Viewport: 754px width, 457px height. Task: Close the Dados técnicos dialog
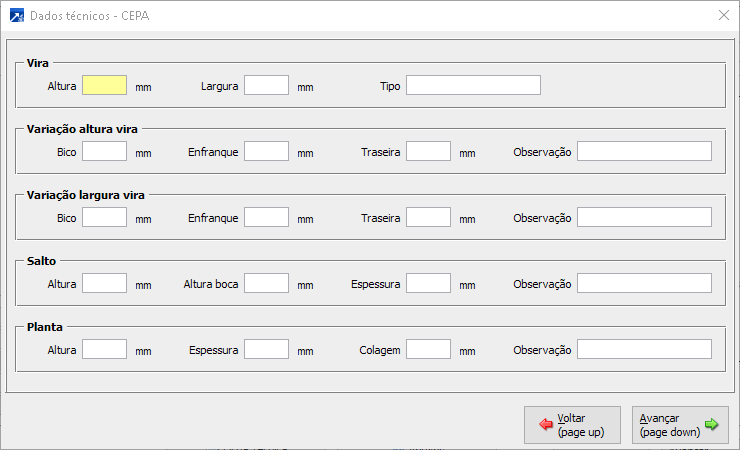coord(724,15)
